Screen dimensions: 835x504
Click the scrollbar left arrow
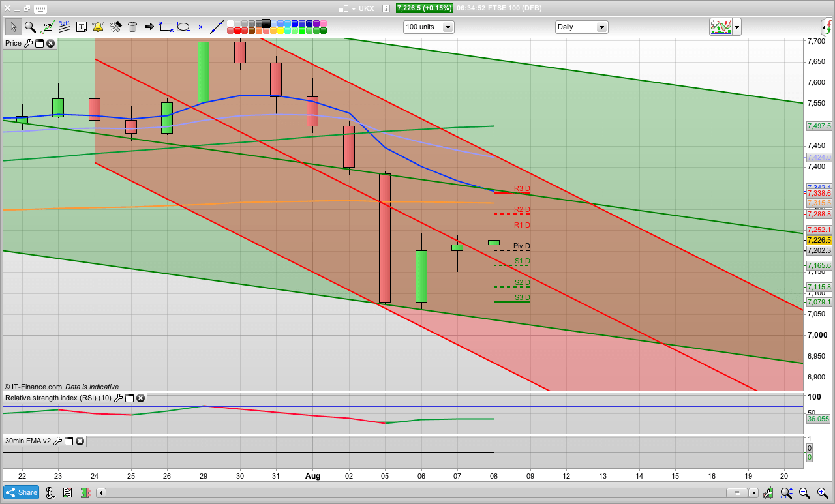point(100,493)
